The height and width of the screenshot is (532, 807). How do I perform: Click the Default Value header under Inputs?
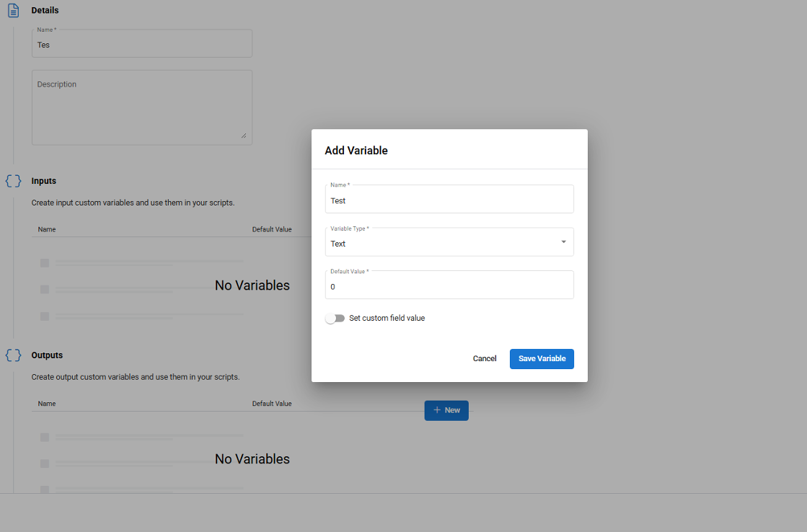click(x=272, y=229)
